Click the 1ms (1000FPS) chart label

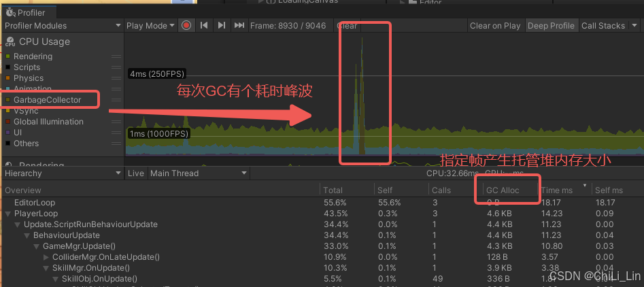click(x=158, y=133)
